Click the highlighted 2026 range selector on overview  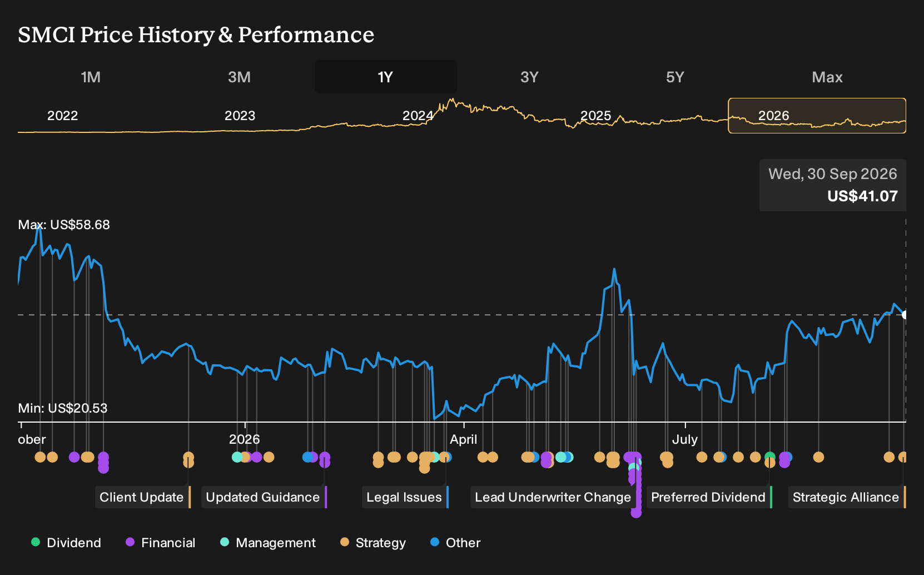817,116
